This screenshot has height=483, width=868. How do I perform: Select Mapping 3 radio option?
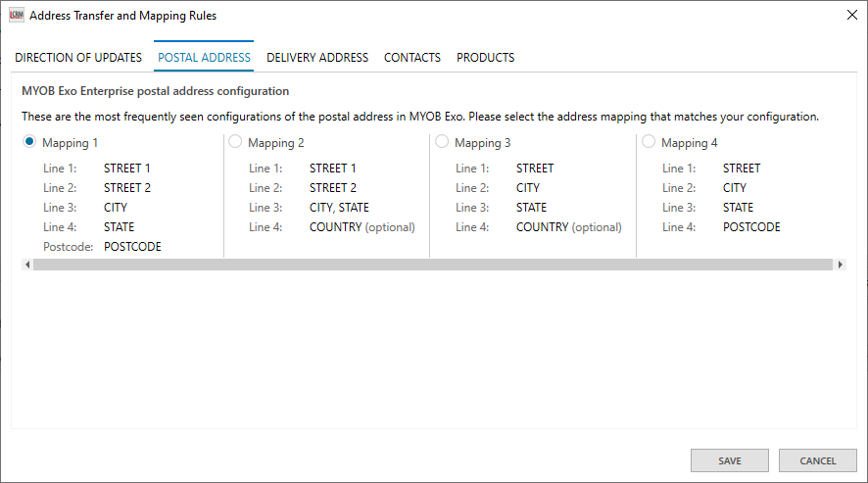[442, 142]
